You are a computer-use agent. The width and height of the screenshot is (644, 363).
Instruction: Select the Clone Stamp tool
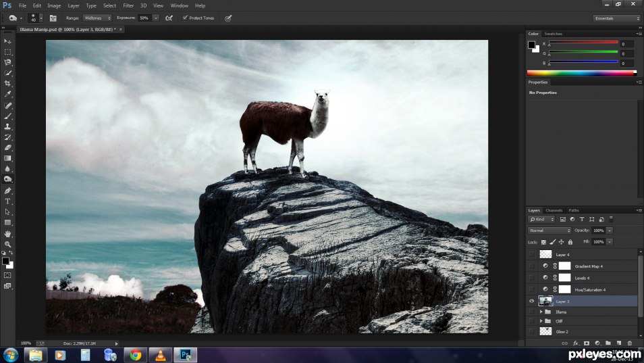tap(7, 126)
